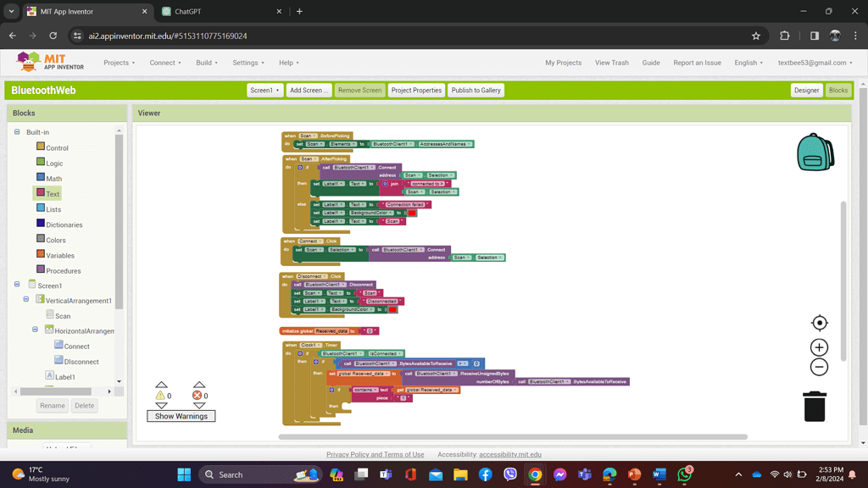Switch to the Designer view
The image size is (868, 488).
pyautogui.click(x=806, y=91)
